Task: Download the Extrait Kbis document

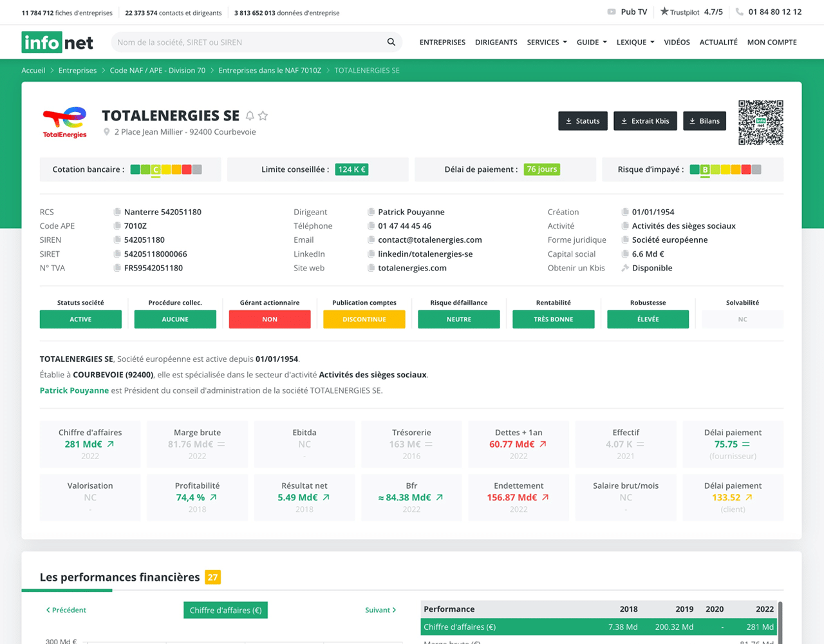Action: (x=645, y=120)
